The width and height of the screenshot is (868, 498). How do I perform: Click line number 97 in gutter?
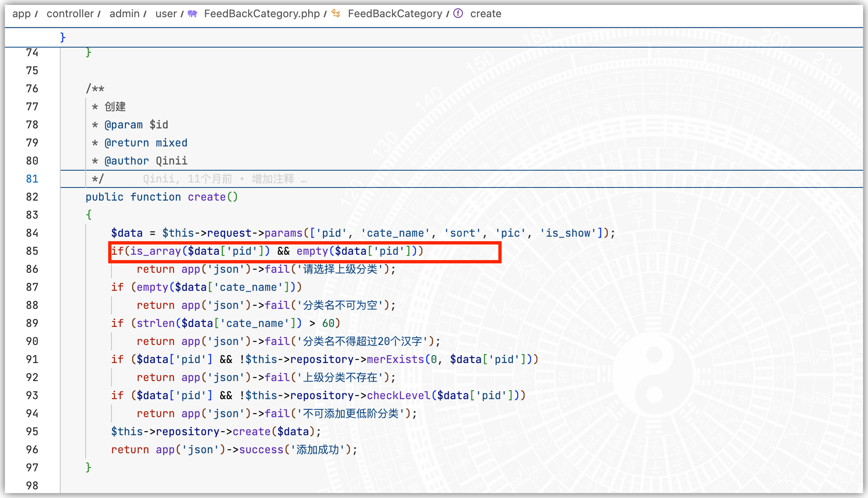point(32,468)
